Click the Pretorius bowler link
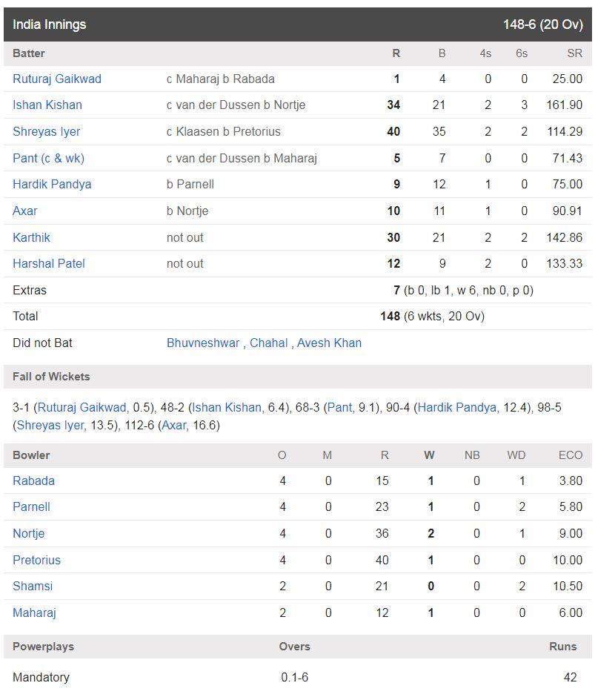 36,561
